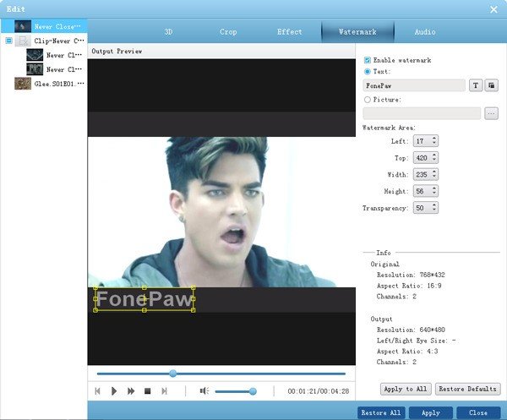The image size is (507, 420).
Task: Open text color picker button
Action: click(x=491, y=85)
